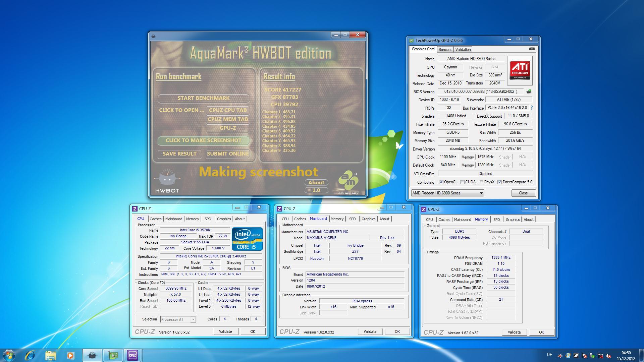Viewport: 644px width, 362px height.
Task: Click the HWBOT robot logo in AquaMark
Action: 167,181
